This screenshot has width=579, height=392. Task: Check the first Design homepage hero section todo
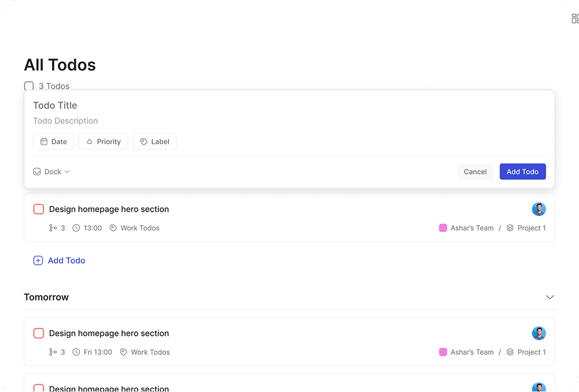(39, 209)
